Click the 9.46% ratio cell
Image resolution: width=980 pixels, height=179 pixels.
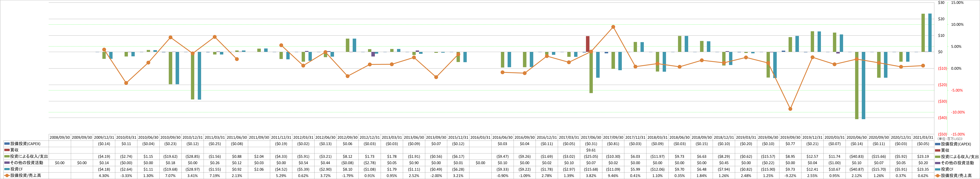[x=613, y=175]
